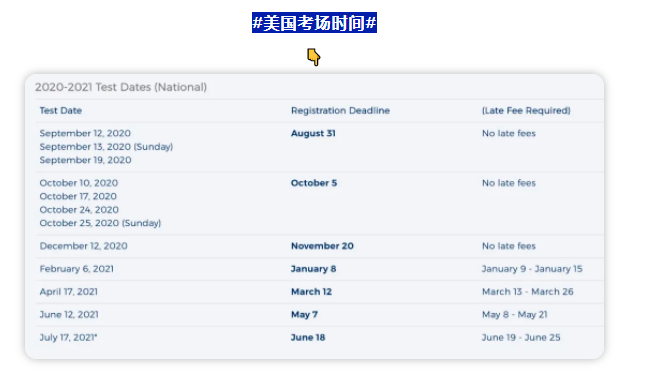Select the 'October 17, 2020' test date

[78, 196]
